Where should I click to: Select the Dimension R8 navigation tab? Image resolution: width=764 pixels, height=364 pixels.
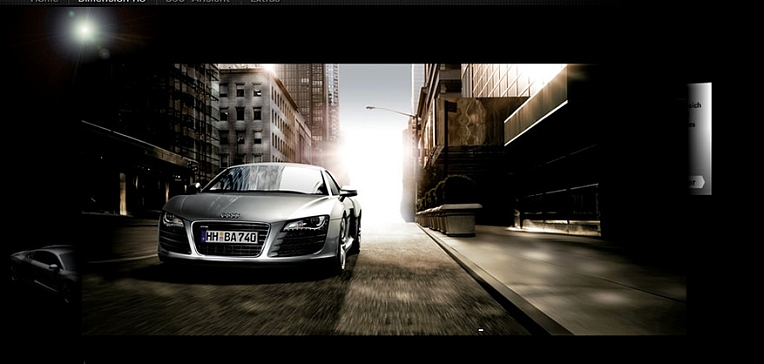coord(112,1)
